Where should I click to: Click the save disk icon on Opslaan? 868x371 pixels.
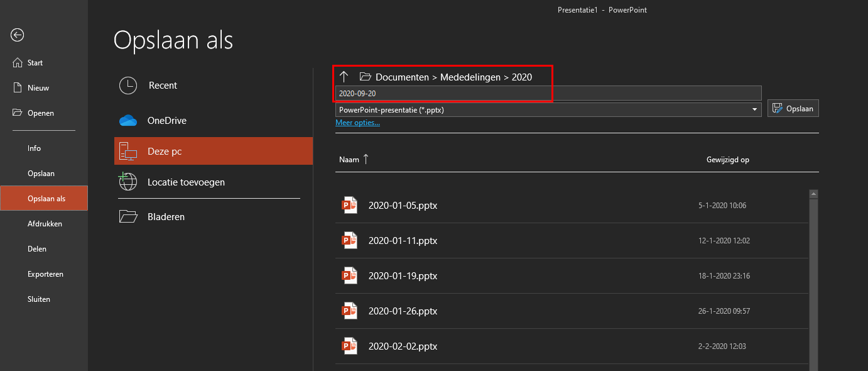click(778, 108)
